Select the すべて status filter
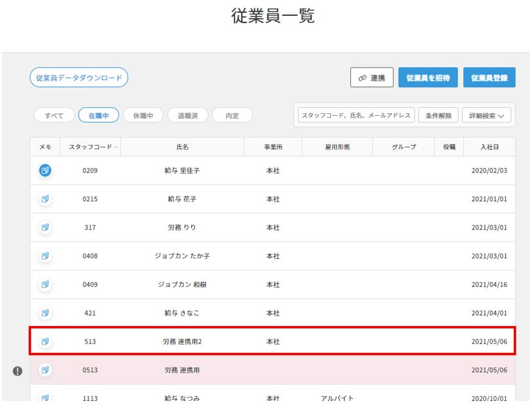This screenshot has height=404, width=532. [54, 115]
